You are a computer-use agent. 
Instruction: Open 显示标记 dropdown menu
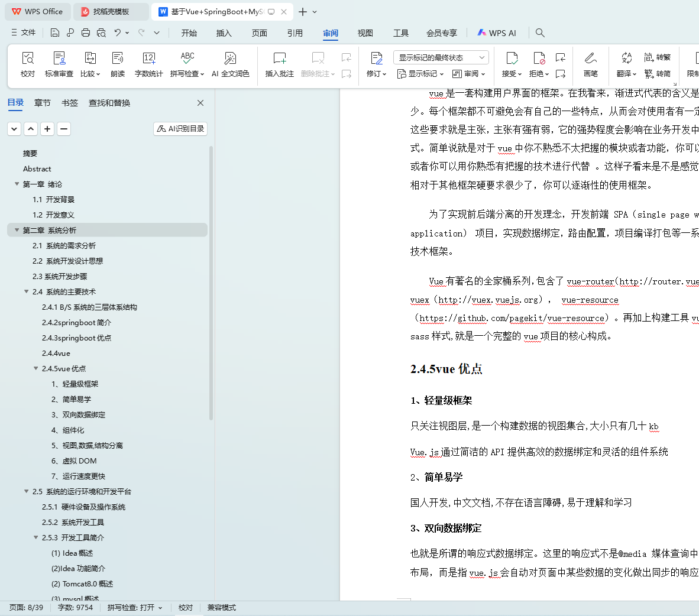coord(420,73)
